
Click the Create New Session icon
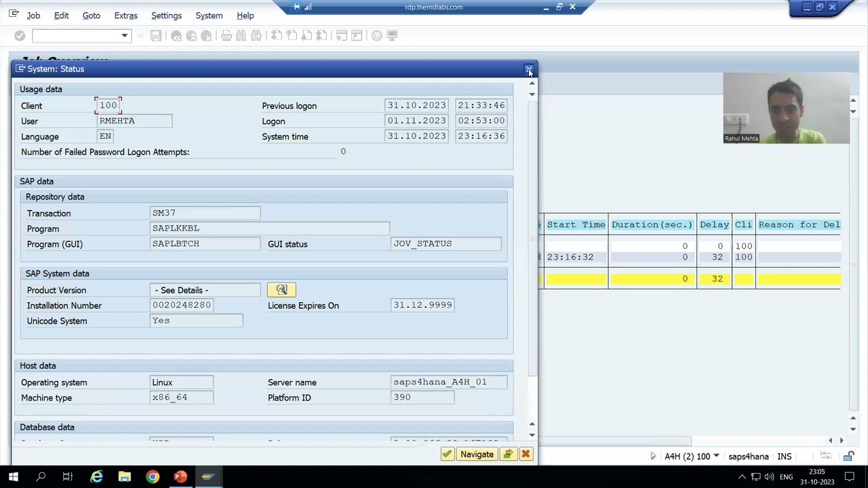click(342, 35)
